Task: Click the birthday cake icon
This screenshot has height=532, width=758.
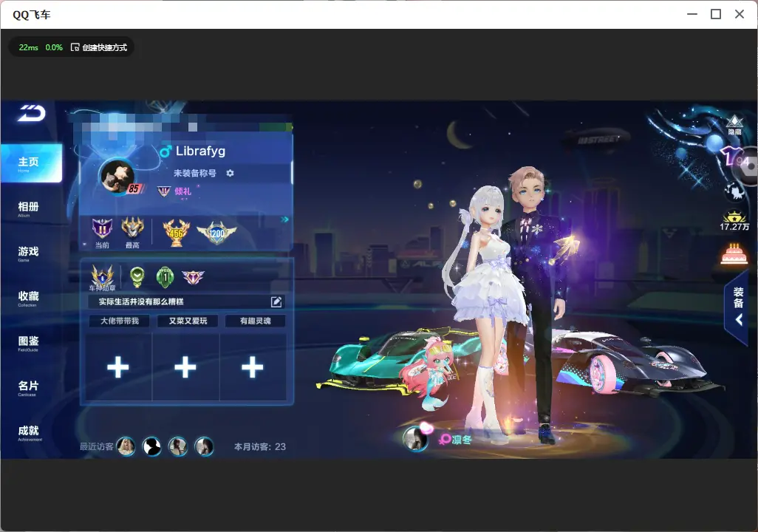Action: click(x=734, y=255)
